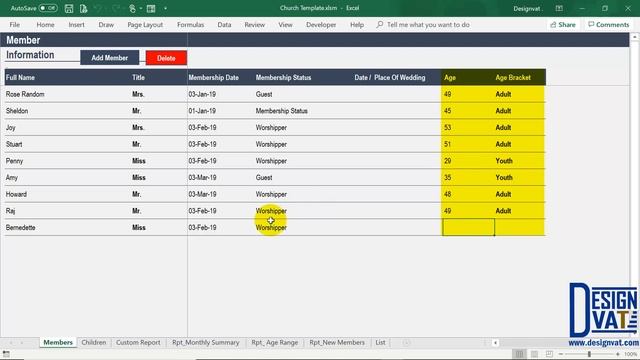
Task: Click the vertical scrollbar up arrow
Action: point(634,37)
